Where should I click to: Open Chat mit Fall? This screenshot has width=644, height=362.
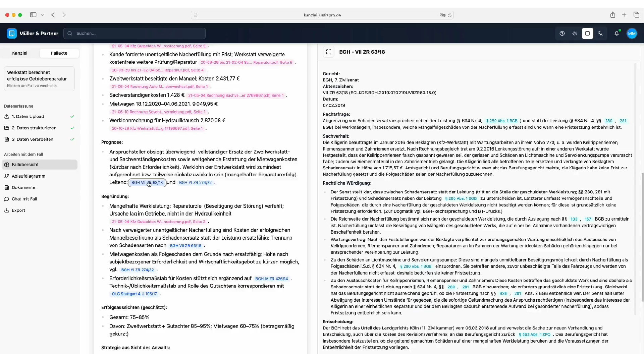coord(24,199)
